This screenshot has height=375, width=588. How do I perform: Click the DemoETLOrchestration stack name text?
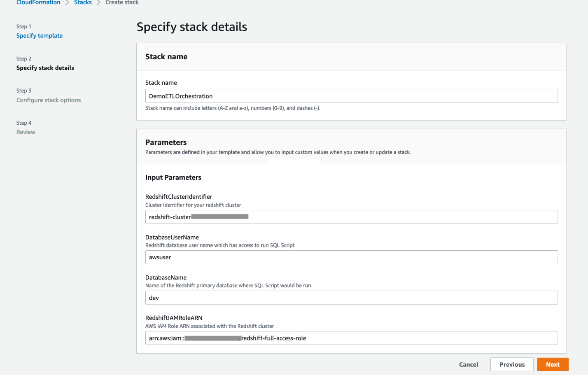tap(180, 95)
